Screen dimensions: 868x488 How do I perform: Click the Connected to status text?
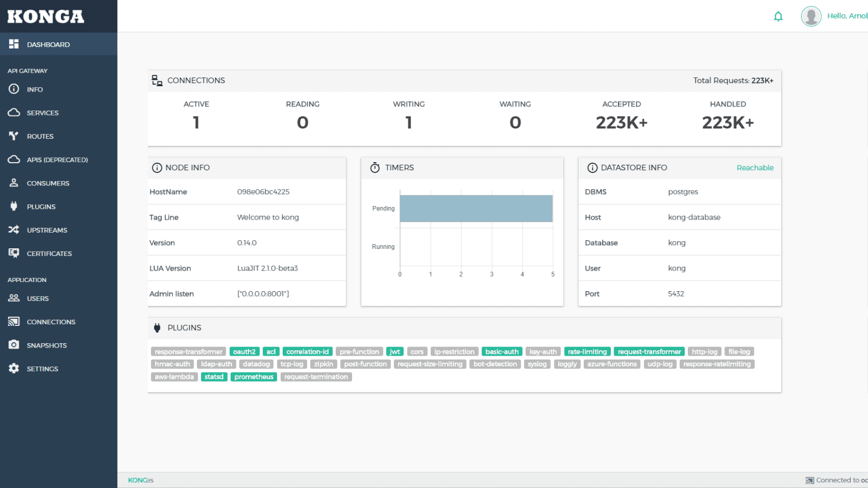pyautogui.click(x=841, y=480)
